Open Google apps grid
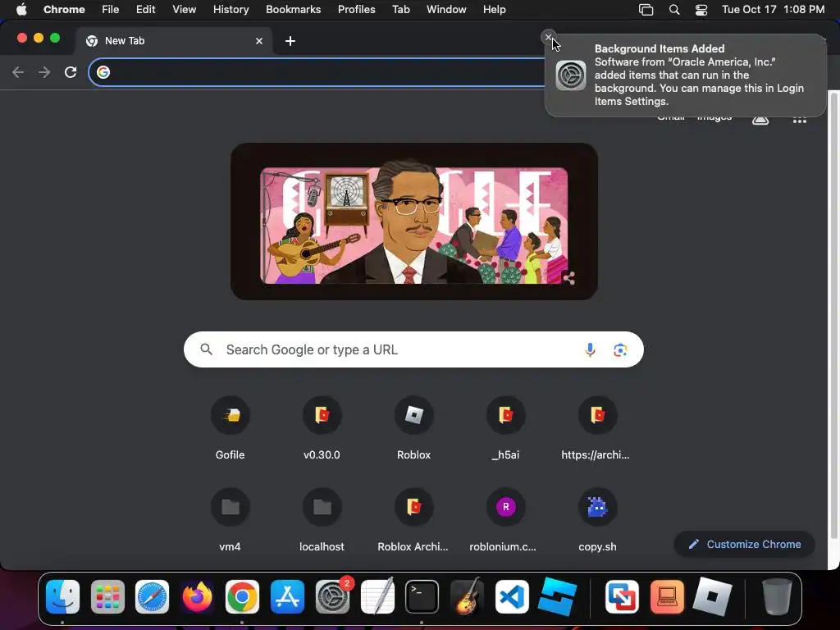 tap(799, 119)
